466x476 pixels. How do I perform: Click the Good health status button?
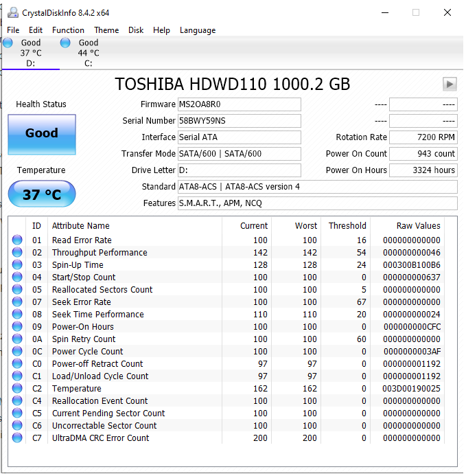click(42, 135)
